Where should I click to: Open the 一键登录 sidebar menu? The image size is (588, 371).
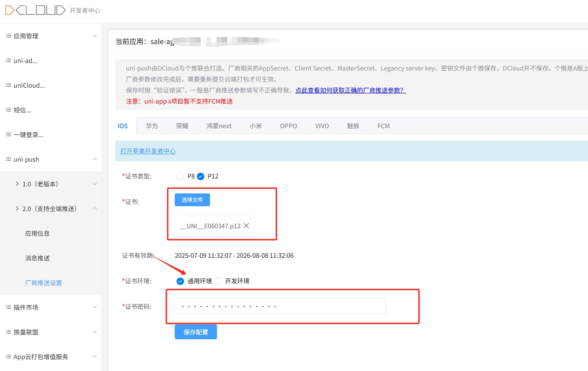click(x=51, y=134)
